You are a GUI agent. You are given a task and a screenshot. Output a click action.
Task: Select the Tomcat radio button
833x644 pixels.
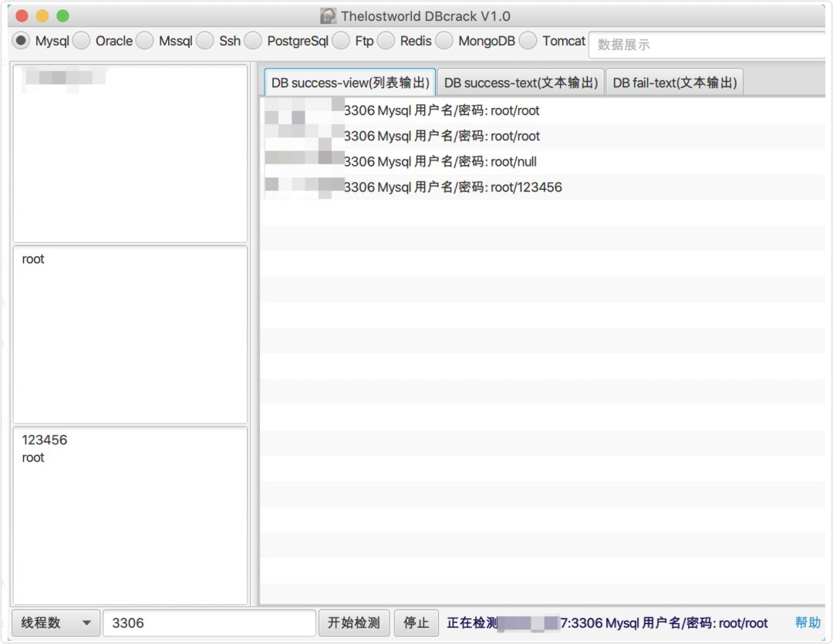(528, 41)
